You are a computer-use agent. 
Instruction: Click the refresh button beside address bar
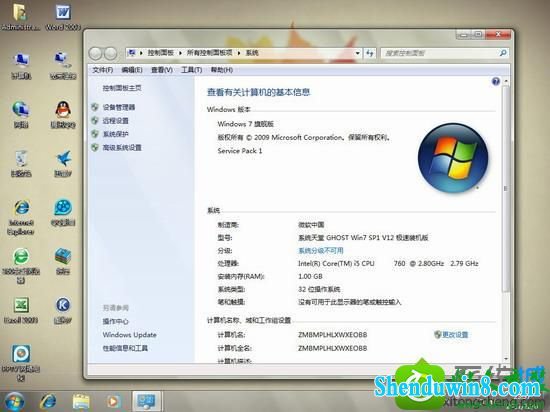point(370,53)
